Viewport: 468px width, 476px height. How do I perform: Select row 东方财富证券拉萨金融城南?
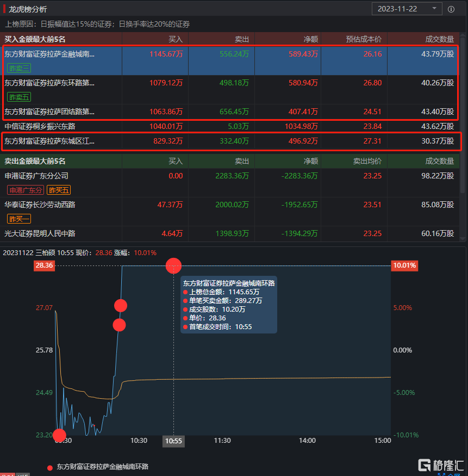(230, 61)
